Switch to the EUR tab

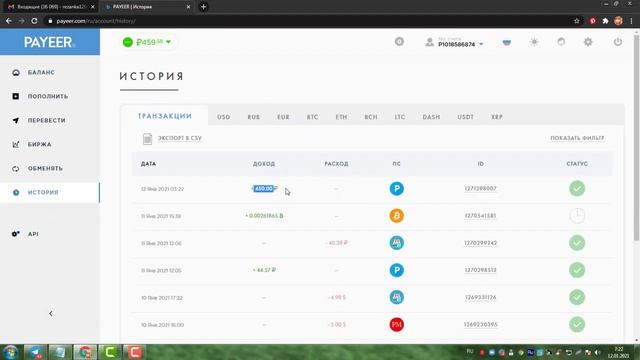pyautogui.click(x=283, y=117)
